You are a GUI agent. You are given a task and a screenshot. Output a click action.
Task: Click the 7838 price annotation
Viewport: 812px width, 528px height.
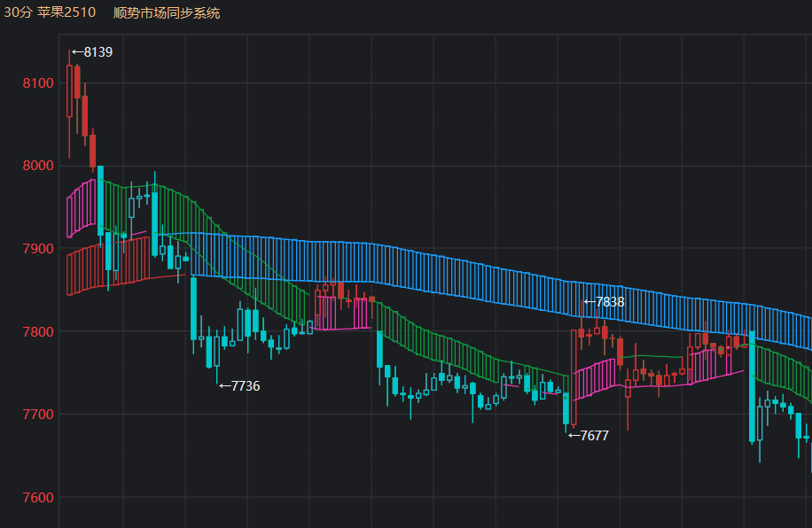604,302
